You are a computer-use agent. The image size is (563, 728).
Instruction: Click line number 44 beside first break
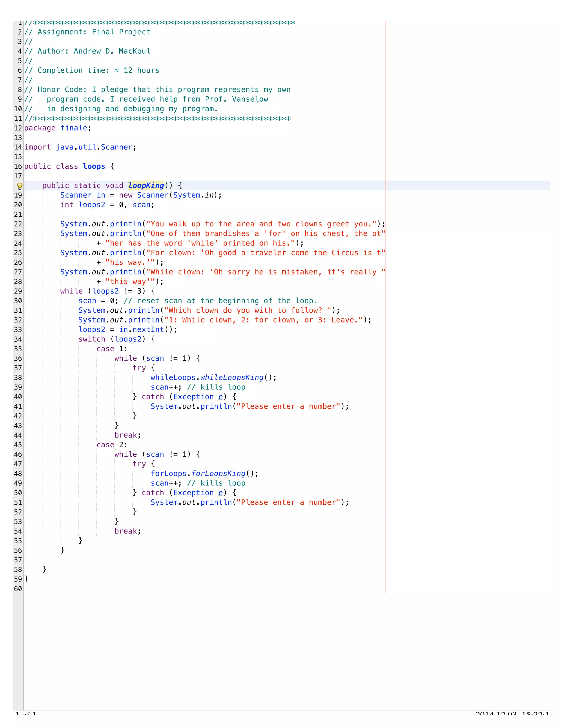[18, 435]
